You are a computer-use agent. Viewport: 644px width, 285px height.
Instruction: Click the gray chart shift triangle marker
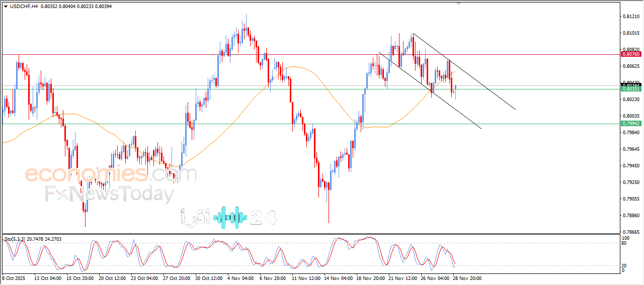(x=458, y=3)
